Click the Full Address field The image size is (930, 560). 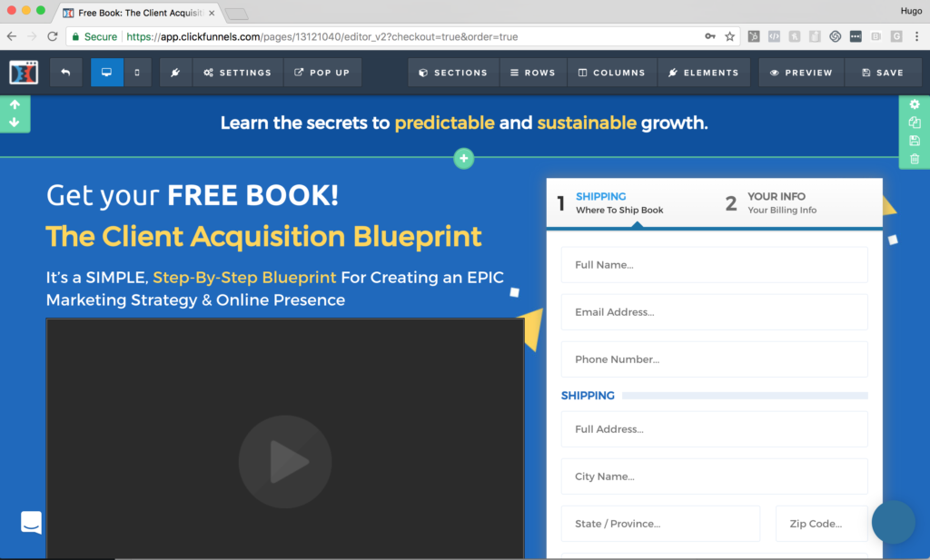pyautogui.click(x=714, y=429)
